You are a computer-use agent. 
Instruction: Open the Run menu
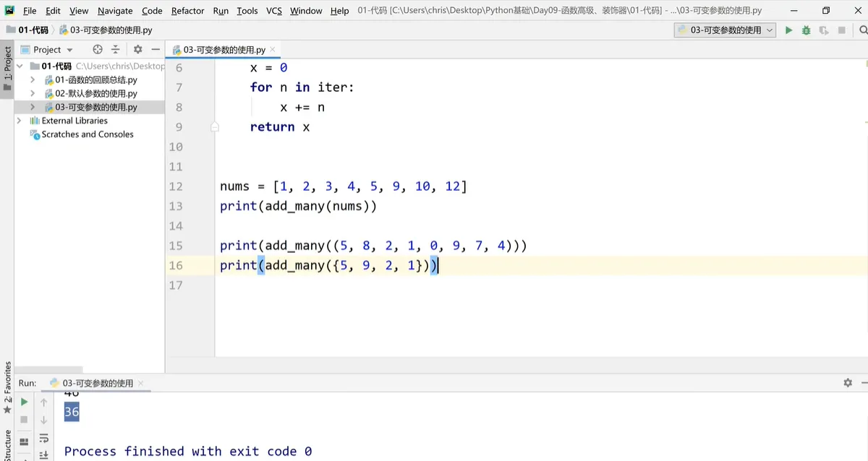[x=221, y=11]
